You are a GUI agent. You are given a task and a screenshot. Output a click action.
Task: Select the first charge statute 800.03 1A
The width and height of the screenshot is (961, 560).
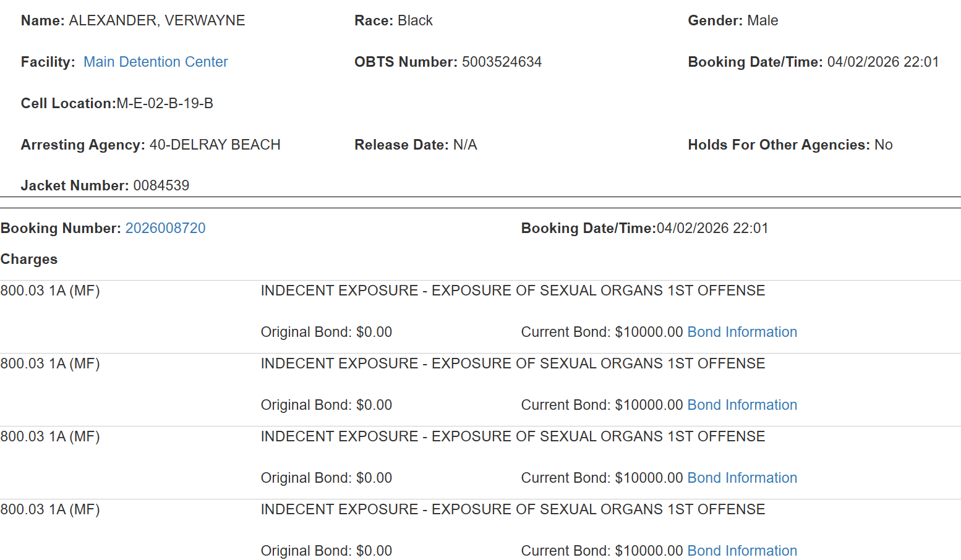click(x=51, y=291)
